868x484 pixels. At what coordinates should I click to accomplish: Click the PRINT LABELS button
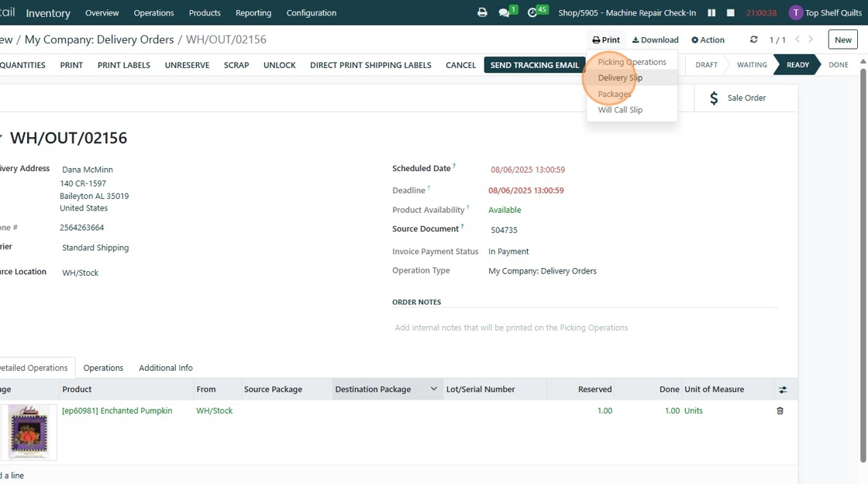124,65
